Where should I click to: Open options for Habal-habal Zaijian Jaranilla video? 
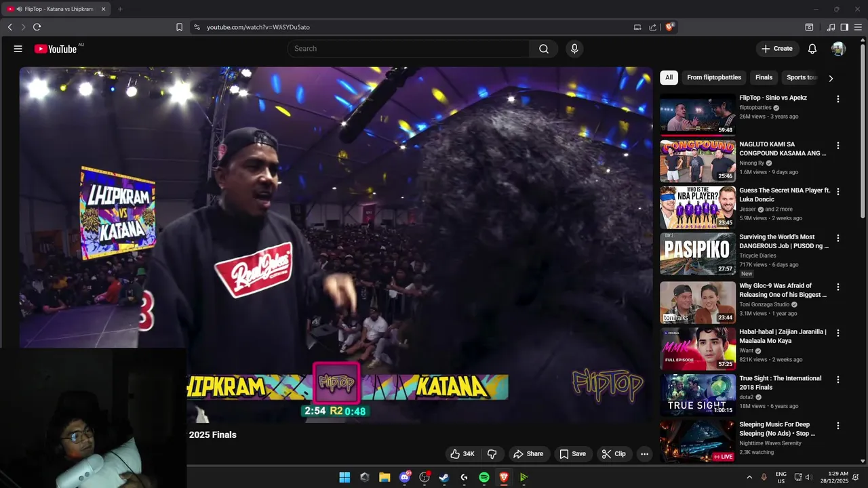837,333
